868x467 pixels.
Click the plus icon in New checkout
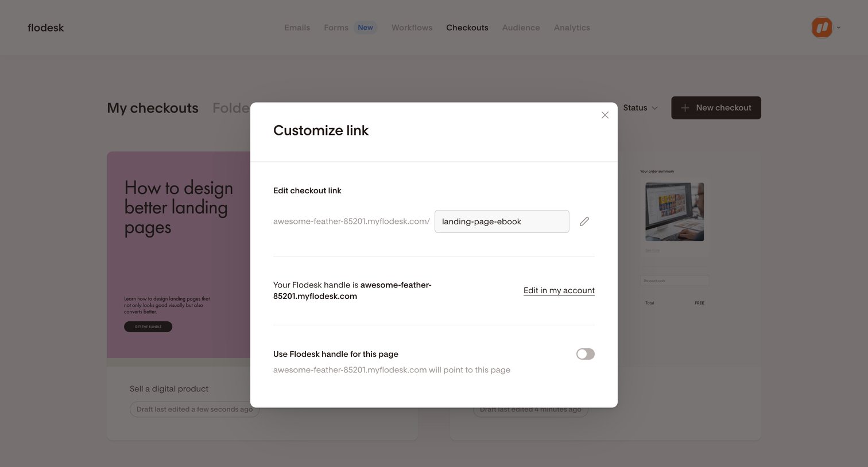point(685,108)
